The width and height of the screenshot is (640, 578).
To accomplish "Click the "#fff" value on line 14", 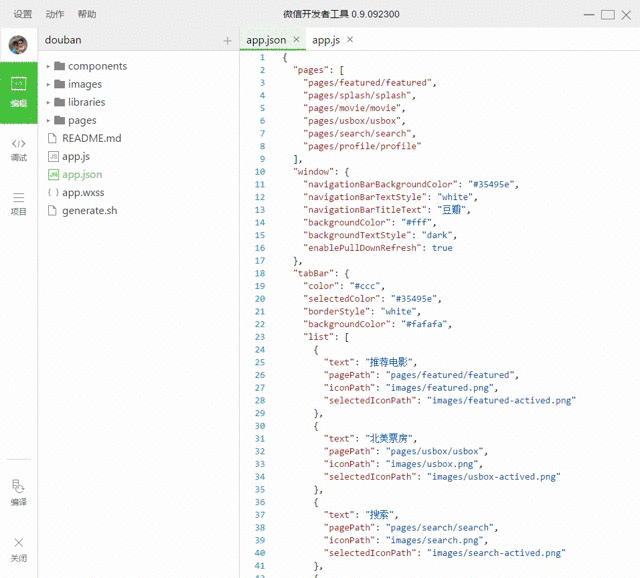I will (416, 222).
